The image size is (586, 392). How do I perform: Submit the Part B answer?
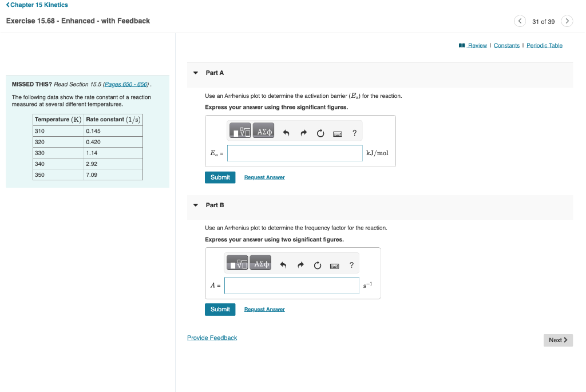point(220,310)
